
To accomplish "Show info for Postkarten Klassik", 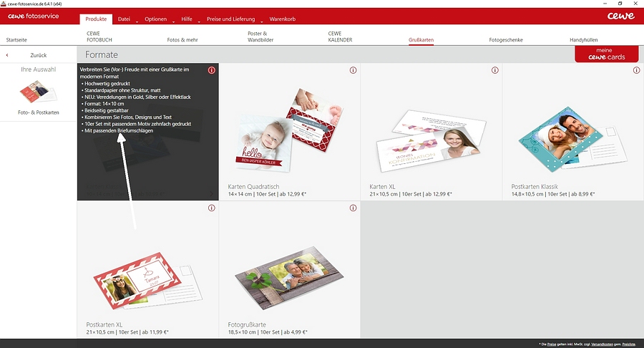I will (636, 70).
